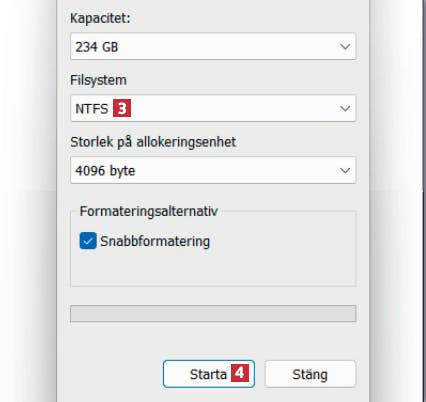Click the red number 3 badge

pyautogui.click(x=122, y=108)
